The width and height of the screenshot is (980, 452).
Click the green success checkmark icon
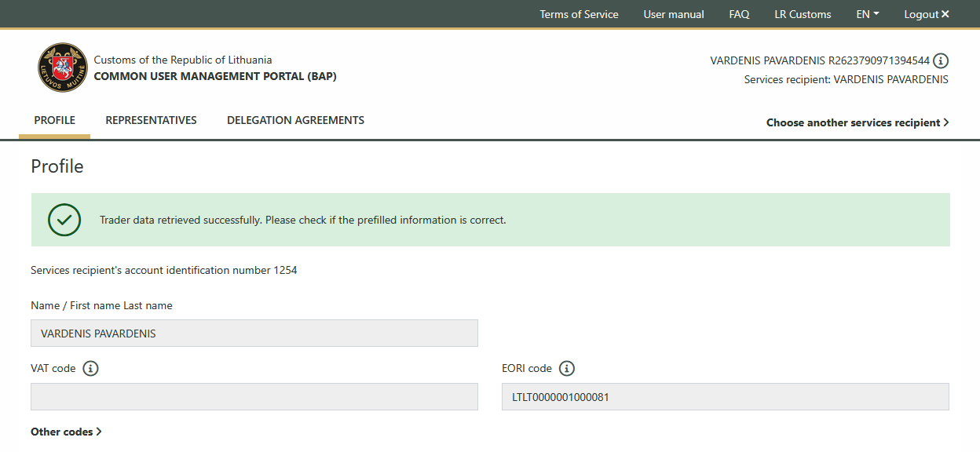tap(64, 221)
